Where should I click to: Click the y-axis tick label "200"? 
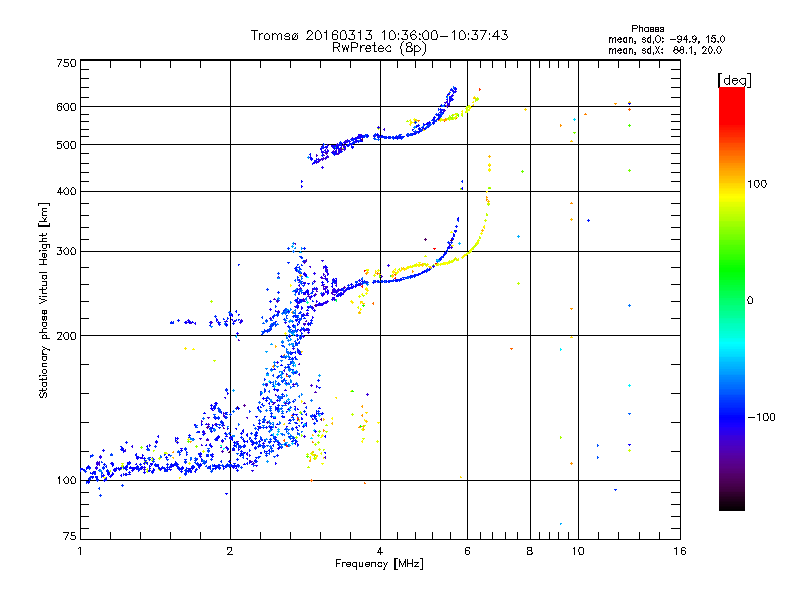tap(67, 336)
